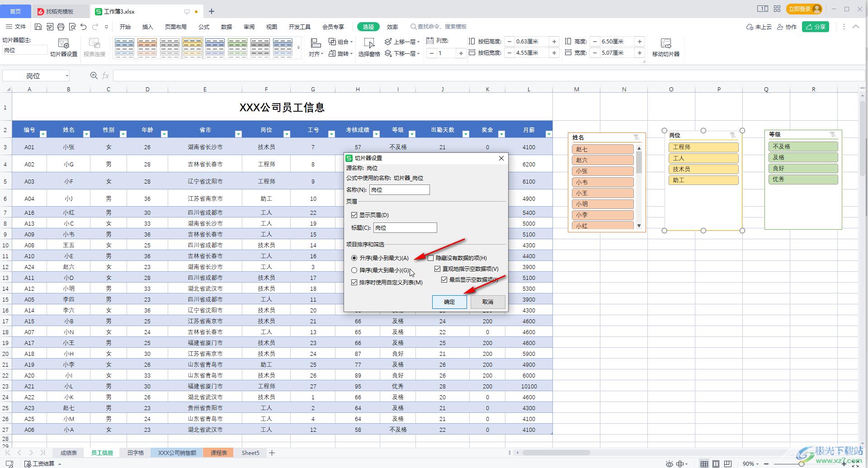This screenshot has height=468, width=868.
Task: Select 赵七 in the 姓名 slicer
Action: pos(603,149)
